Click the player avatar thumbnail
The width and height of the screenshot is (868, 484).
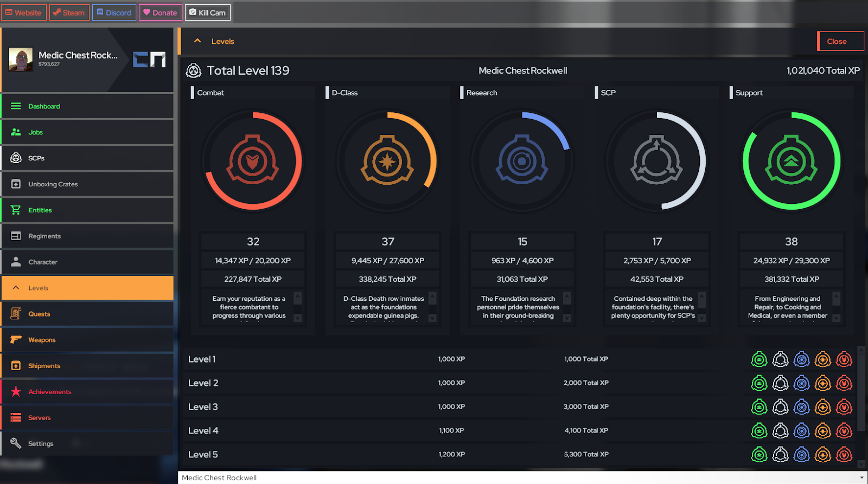pyautogui.click(x=21, y=59)
